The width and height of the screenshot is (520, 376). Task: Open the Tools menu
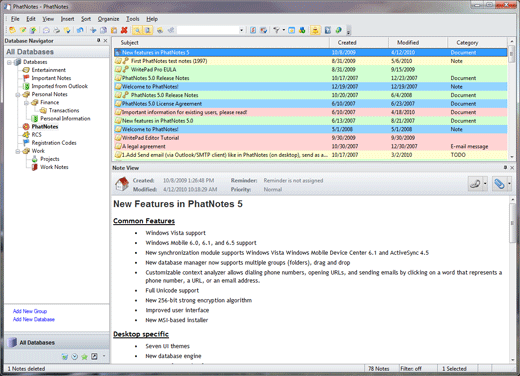click(x=133, y=19)
